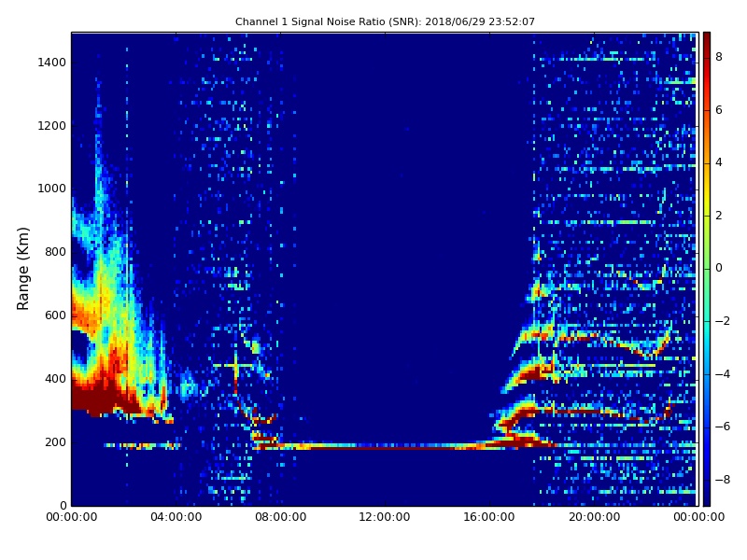Click the 1000 range tick label

(x=51, y=189)
